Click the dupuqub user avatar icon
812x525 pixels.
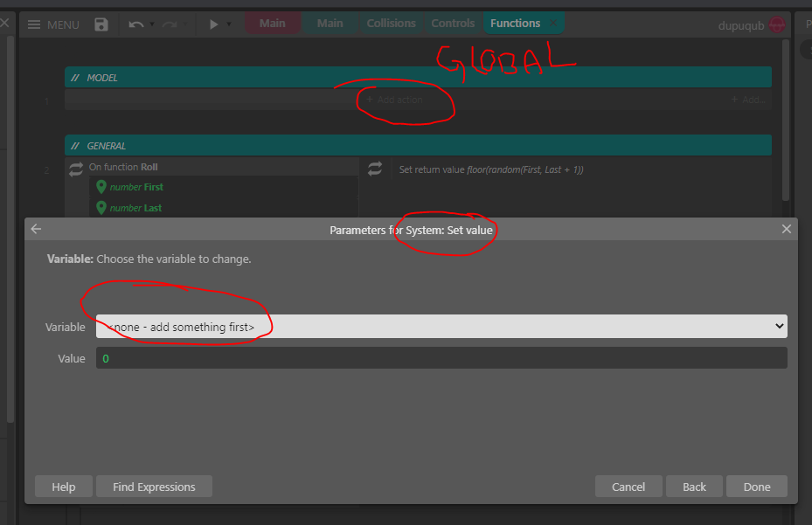click(x=777, y=24)
